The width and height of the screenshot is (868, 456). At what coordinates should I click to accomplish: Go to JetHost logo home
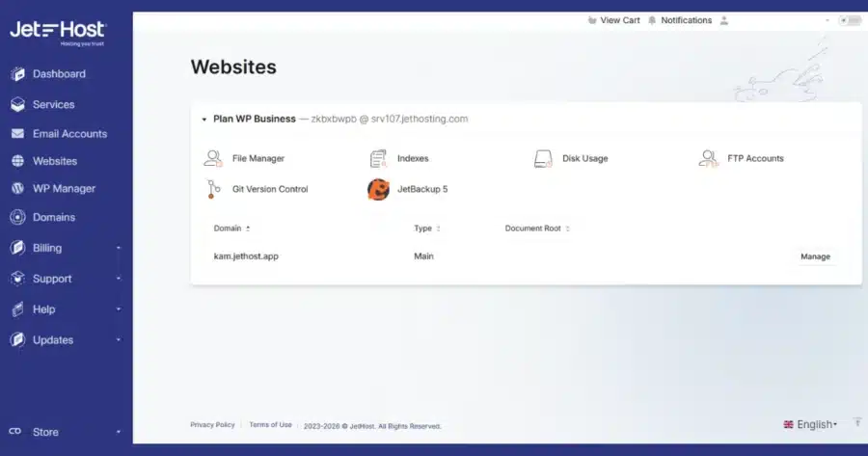tap(58, 33)
